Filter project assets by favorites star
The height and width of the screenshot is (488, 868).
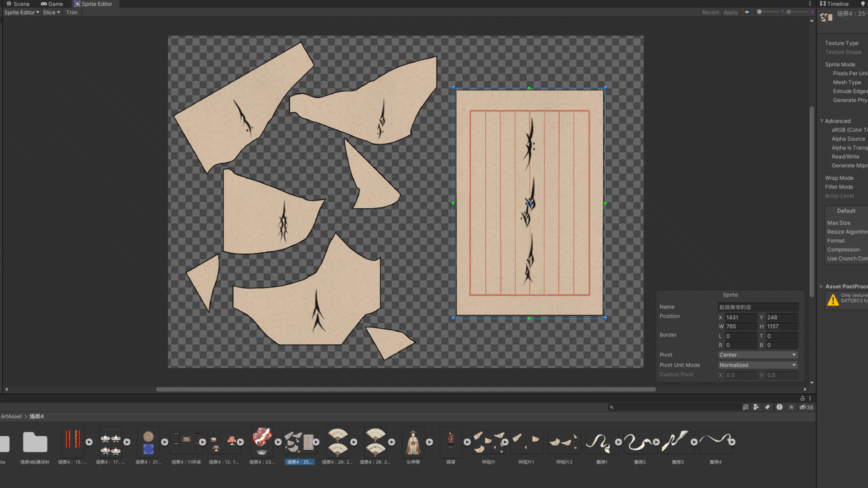[x=791, y=407]
